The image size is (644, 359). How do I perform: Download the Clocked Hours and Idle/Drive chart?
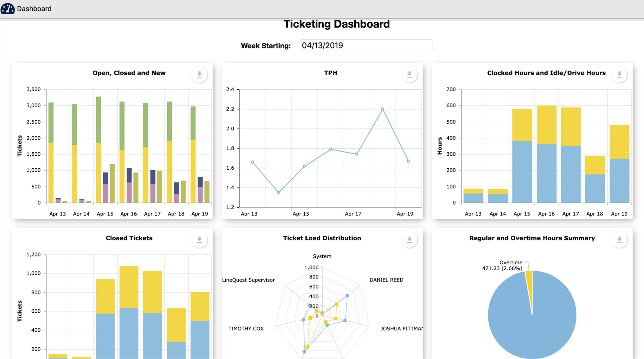(x=619, y=75)
